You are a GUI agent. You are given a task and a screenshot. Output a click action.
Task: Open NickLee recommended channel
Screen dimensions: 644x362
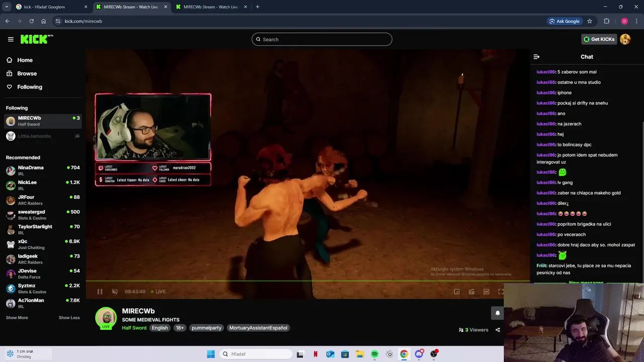click(x=43, y=185)
